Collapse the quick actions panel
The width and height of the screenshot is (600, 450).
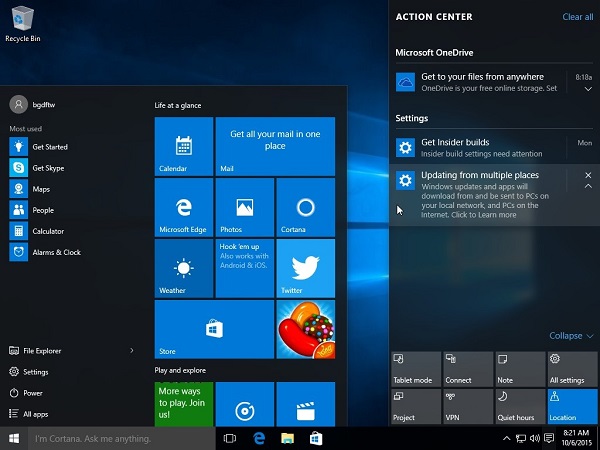[x=571, y=336]
